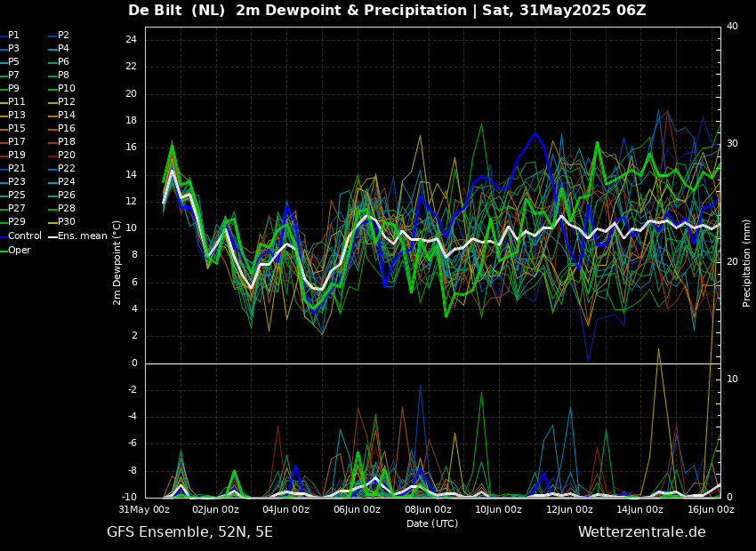Click the -10 dewpoint axis value
Image resolution: width=756 pixels, height=551 pixels.
click(x=130, y=498)
